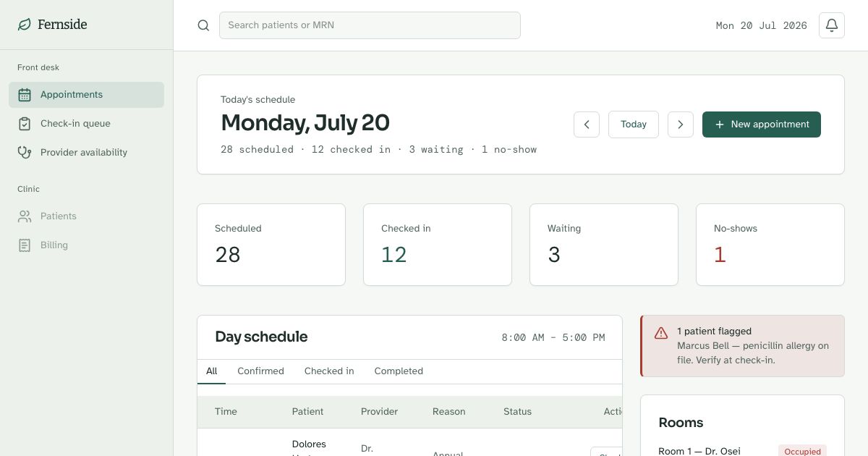Image resolution: width=868 pixels, height=456 pixels.
Task: Switch to the Confirmed tab
Action: [x=260, y=371]
